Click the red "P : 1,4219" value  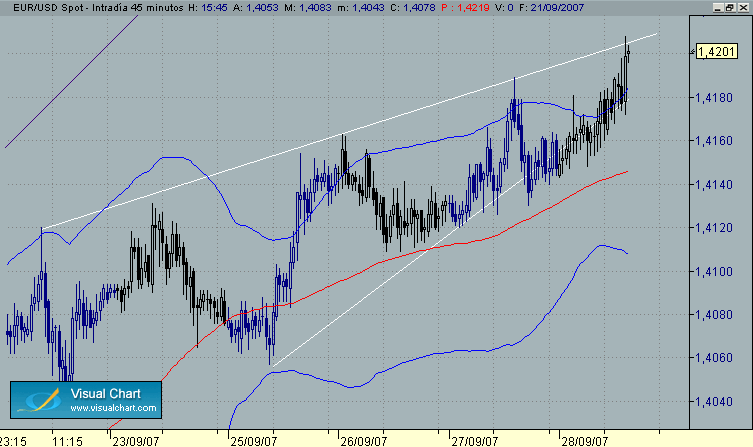point(464,8)
